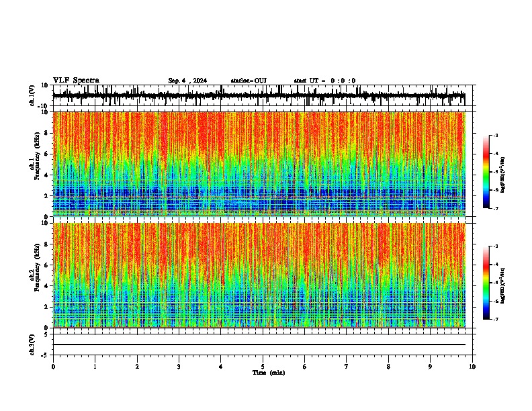Click the "VLF Spectra" plot title
The width and height of the screenshot is (532, 411).
click(76, 81)
